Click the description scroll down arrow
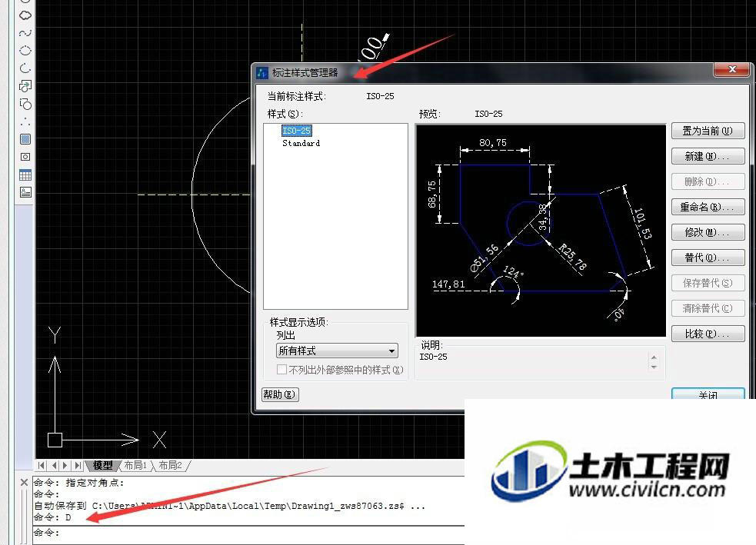Viewport: 756px width, 545px height. 654,367
